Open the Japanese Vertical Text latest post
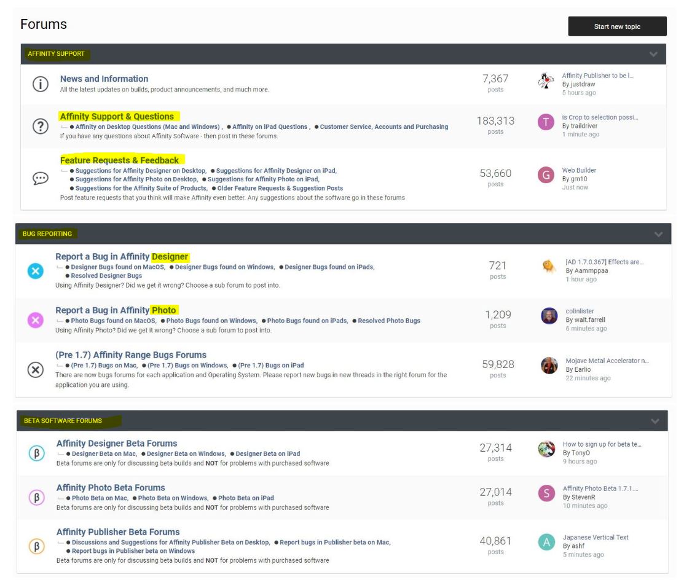This screenshot has height=588, width=700. click(596, 537)
